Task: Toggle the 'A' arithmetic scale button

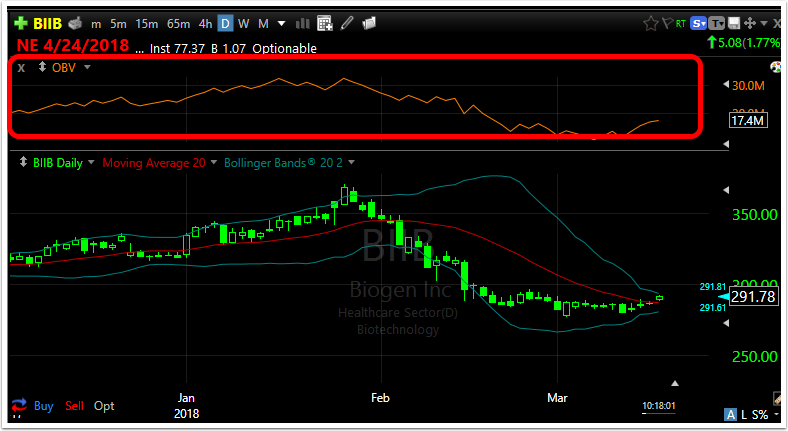Action: [x=730, y=415]
